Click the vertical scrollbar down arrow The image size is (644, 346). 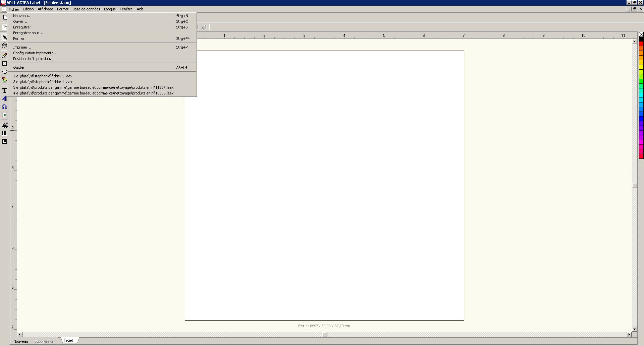(634, 329)
